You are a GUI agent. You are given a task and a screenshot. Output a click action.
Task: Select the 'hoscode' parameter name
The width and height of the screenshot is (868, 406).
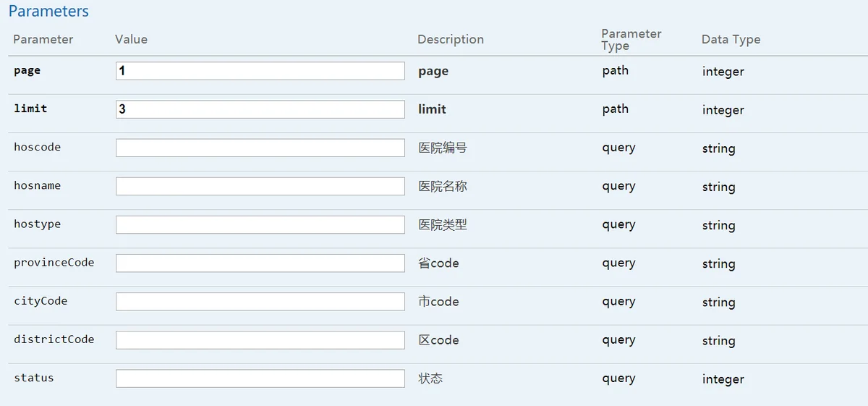click(37, 147)
